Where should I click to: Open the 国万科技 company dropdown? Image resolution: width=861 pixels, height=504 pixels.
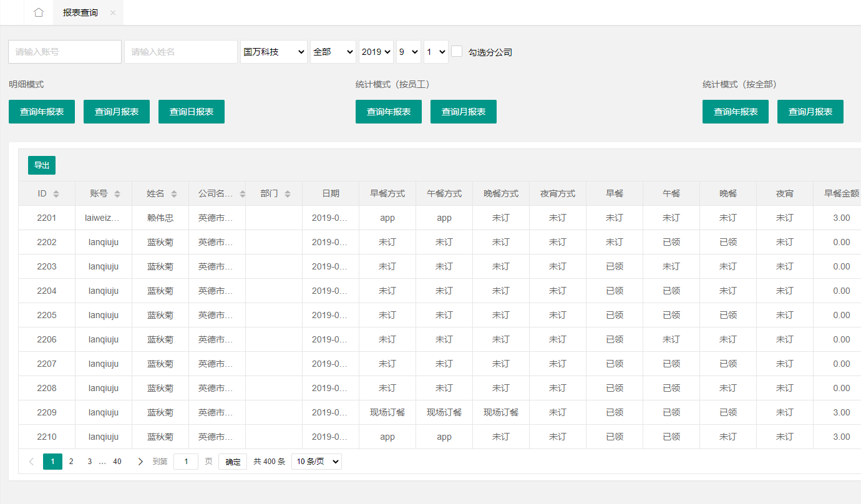[x=273, y=52]
